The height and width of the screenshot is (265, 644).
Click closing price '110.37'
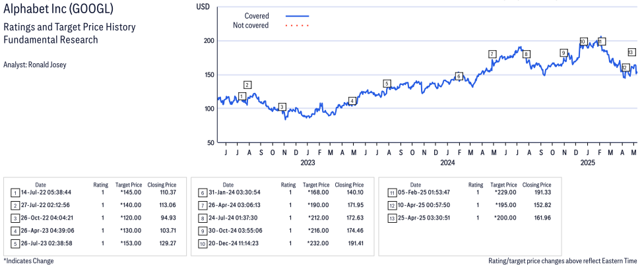(x=167, y=192)
